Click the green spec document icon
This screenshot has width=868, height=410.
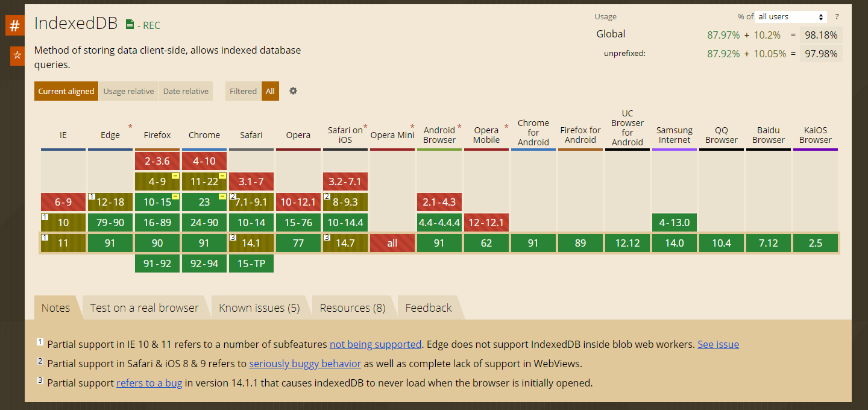(130, 25)
